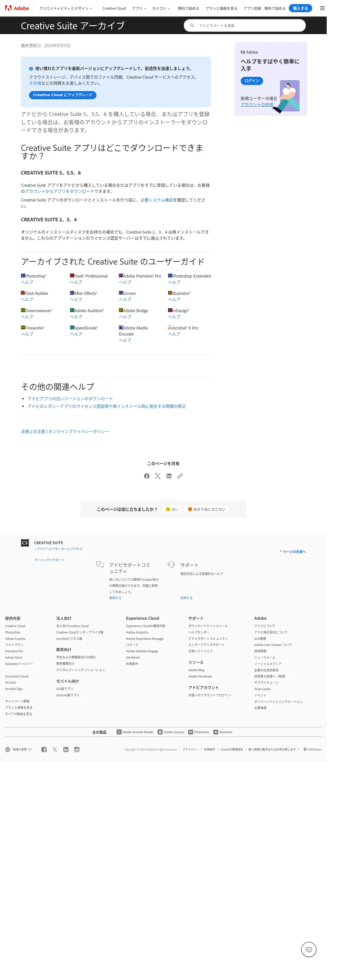Expand the アプリ menu dropdown
This screenshot has width=356, height=980.
(139, 8)
